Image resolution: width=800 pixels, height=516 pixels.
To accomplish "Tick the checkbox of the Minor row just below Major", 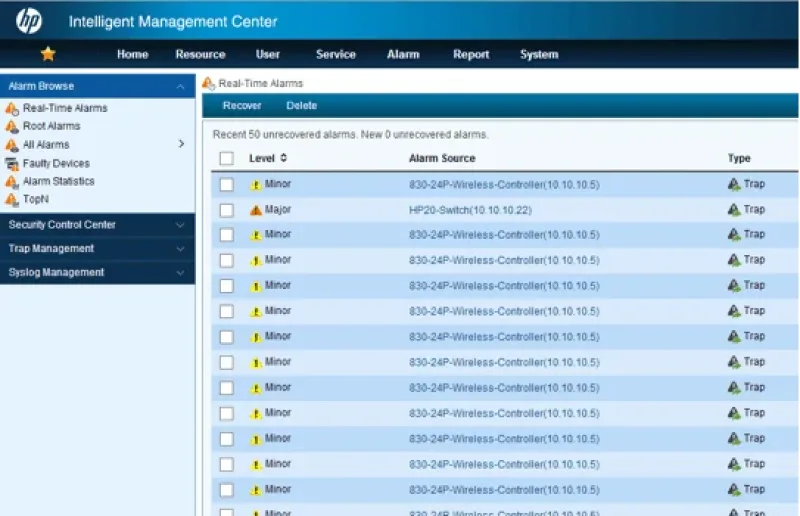I will click(227, 235).
